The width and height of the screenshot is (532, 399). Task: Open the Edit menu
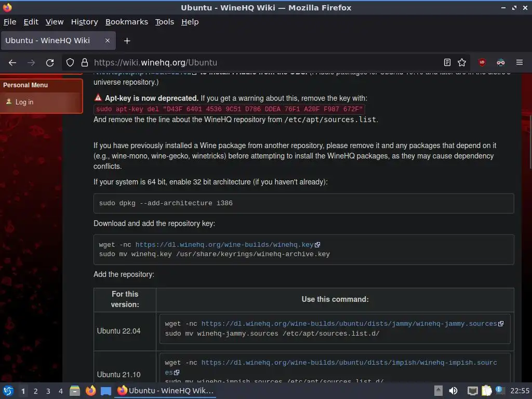31,22
